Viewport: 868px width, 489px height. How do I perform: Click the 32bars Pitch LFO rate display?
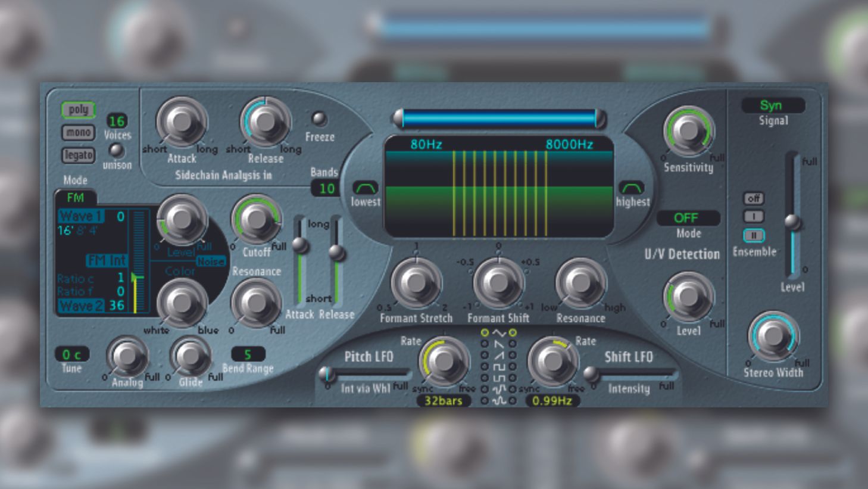444,401
